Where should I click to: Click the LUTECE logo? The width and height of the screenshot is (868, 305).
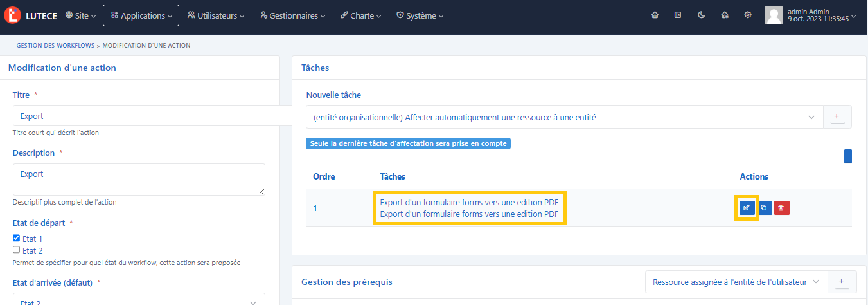click(x=31, y=15)
